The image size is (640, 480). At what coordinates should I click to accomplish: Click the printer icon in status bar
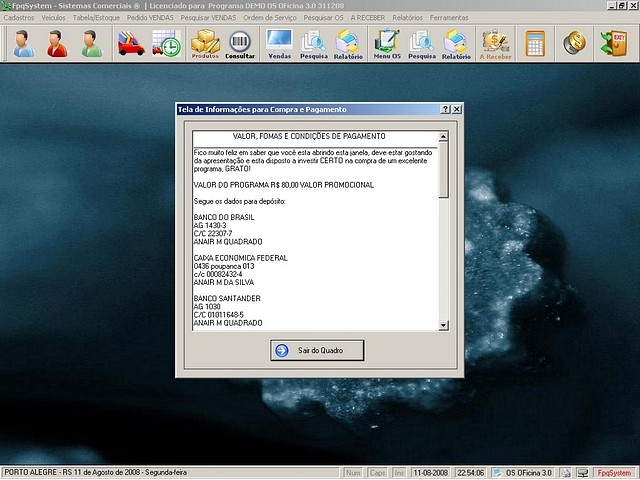(565, 473)
